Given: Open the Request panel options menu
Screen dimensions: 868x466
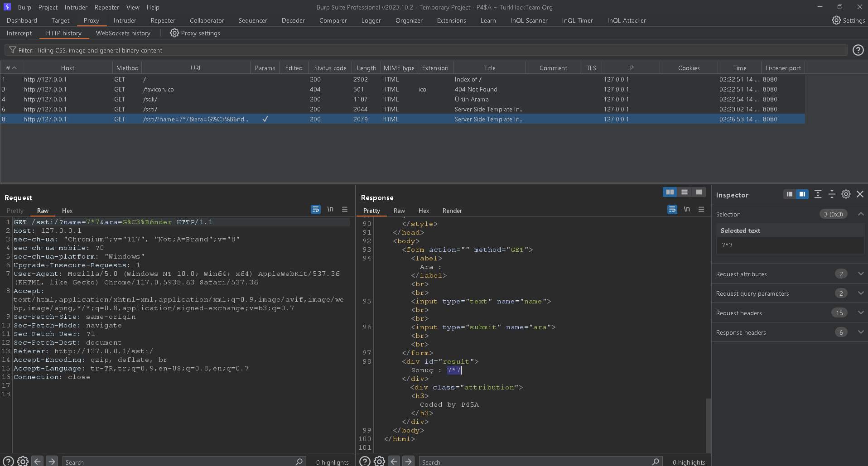Looking at the screenshot, I should click(345, 209).
